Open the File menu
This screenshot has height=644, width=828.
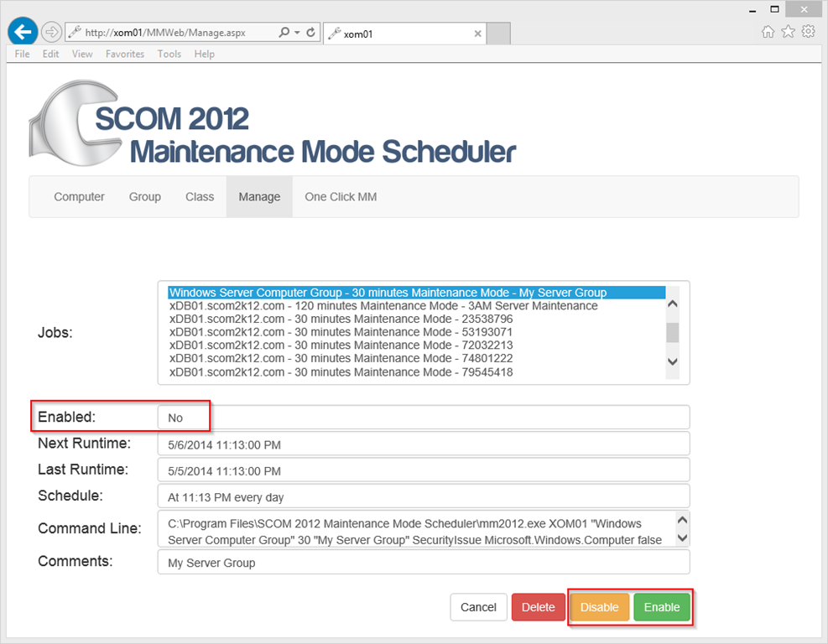click(x=22, y=54)
